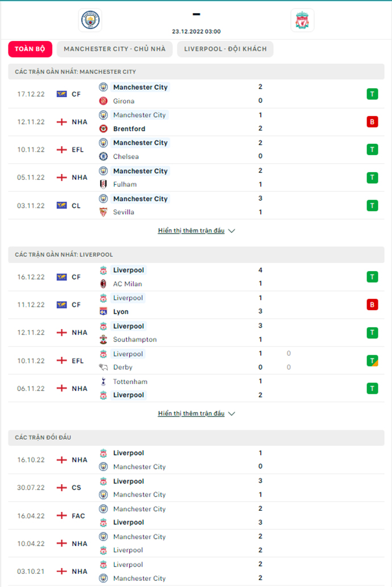Click the Brentford team logo
The image size is (392, 587).
(x=103, y=129)
